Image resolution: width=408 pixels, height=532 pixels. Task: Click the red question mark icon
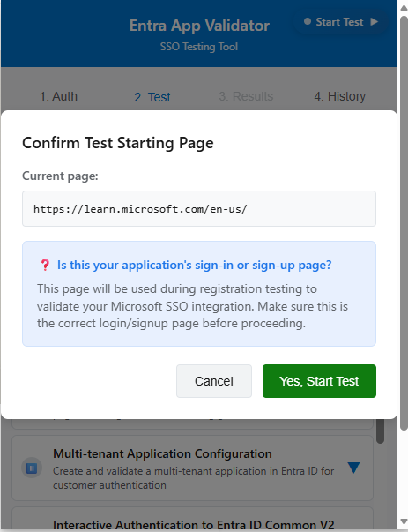45,265
